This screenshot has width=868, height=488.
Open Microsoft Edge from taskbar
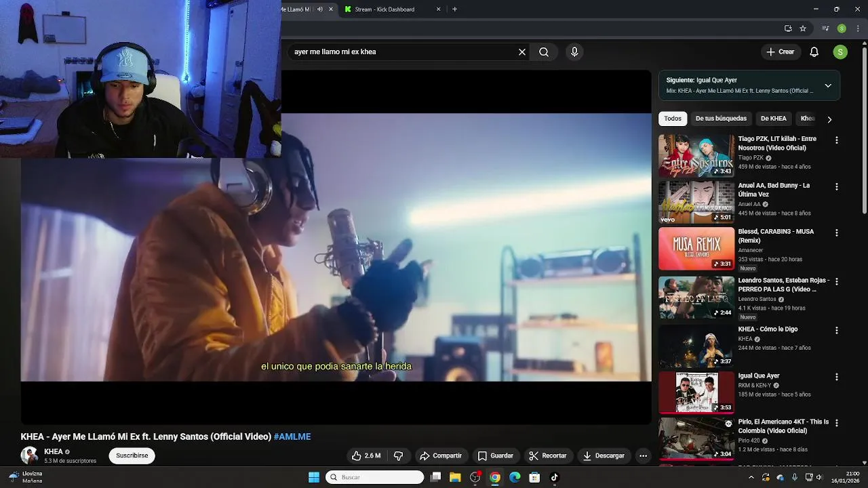515,477
